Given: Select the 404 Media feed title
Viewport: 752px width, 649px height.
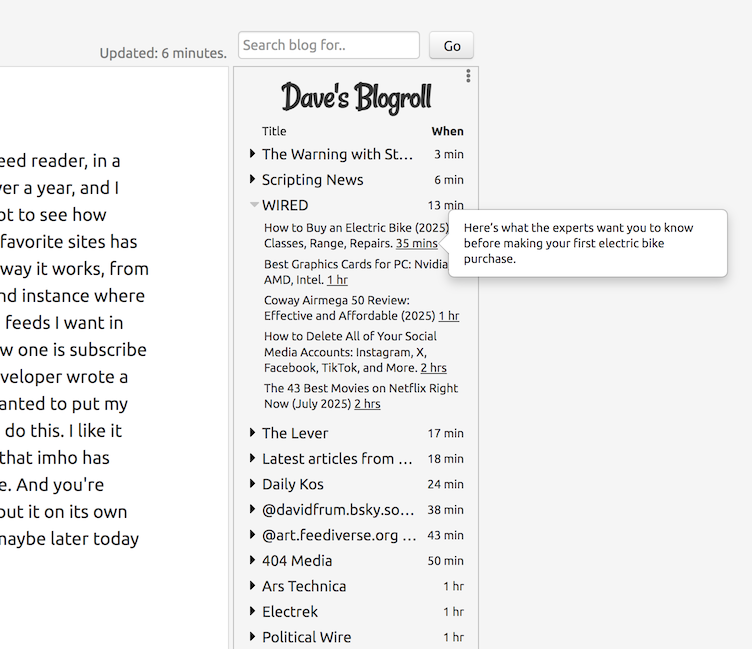Looking at the screenshot, I should pos(297,560).
